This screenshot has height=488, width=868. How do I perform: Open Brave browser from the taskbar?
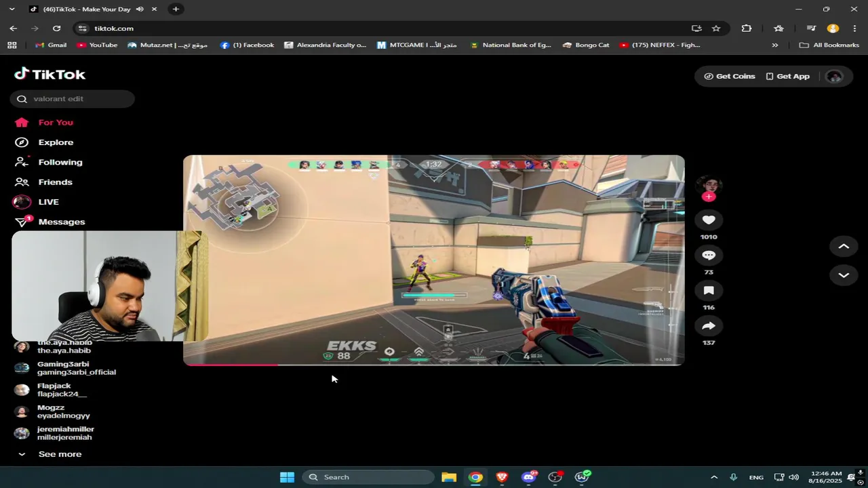click(x=502, y=477)
